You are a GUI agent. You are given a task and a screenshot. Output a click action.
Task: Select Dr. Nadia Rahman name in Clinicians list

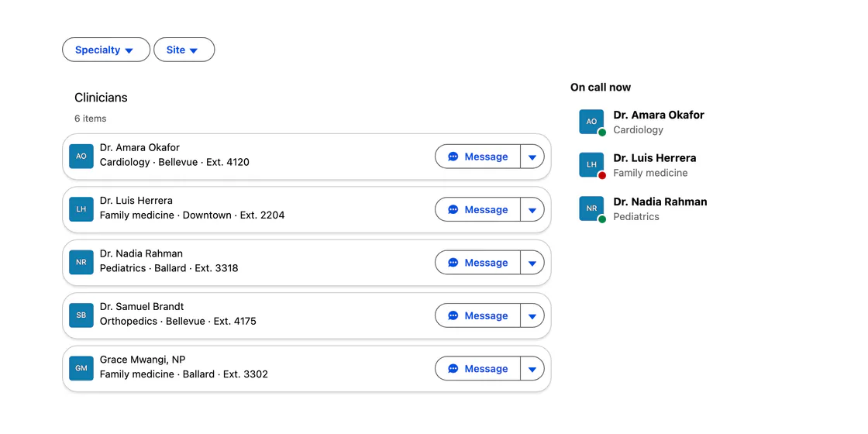click(x=141, y=253)
